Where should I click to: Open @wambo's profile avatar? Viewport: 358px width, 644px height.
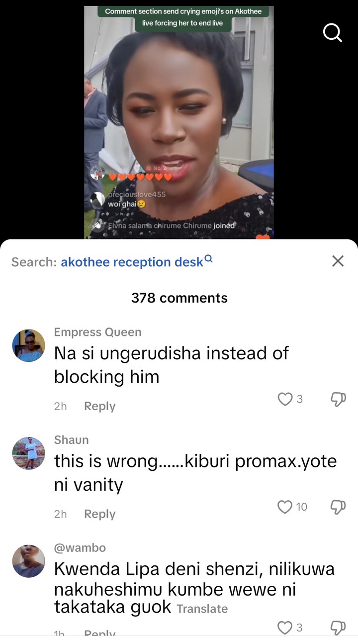point(29,561)
